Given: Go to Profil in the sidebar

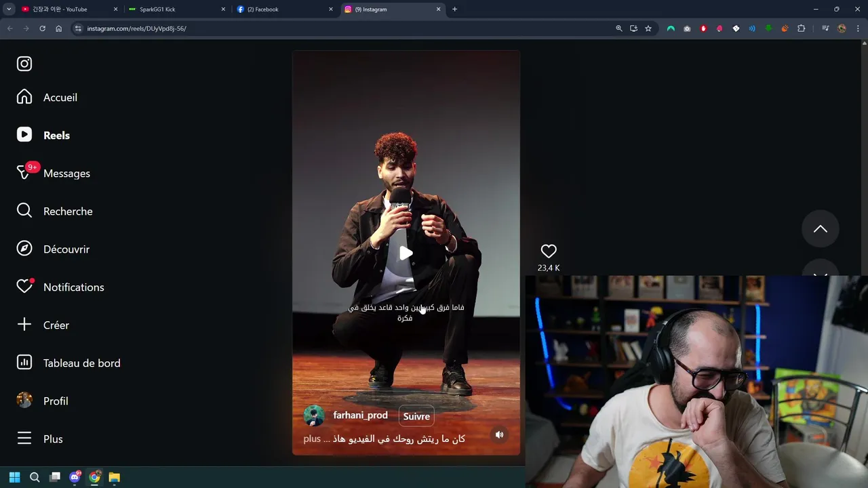Looking at the screenshot, I should tap(42, 401).
